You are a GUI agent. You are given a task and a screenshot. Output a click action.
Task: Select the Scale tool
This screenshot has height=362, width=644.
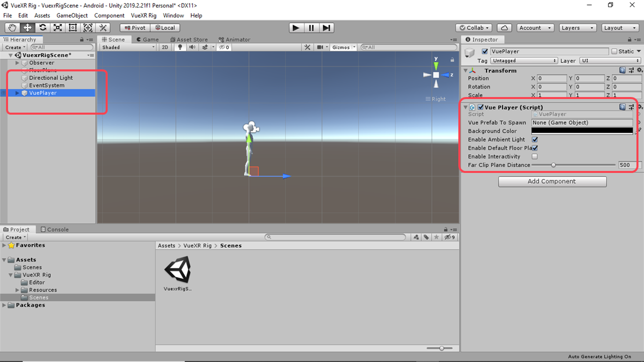[58, 28]
